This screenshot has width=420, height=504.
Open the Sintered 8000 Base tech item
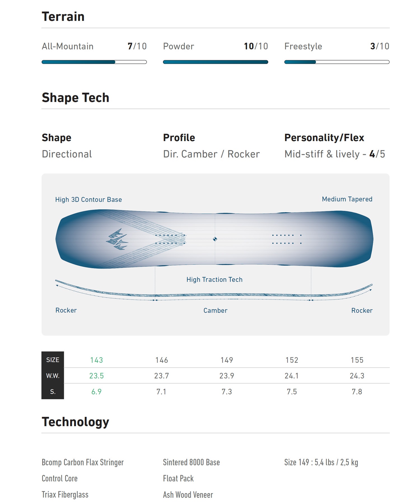pyautogui.click(x=191, y=462)
